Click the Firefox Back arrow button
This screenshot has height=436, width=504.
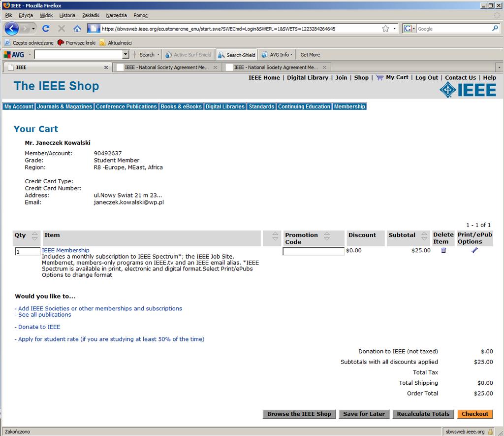[x=12, y=29]
